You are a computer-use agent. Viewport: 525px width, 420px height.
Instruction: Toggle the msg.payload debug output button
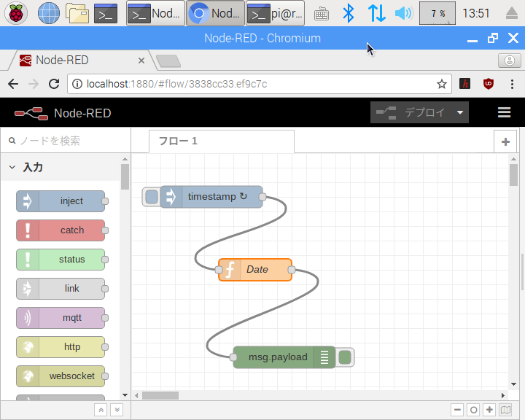coord(346,357)
